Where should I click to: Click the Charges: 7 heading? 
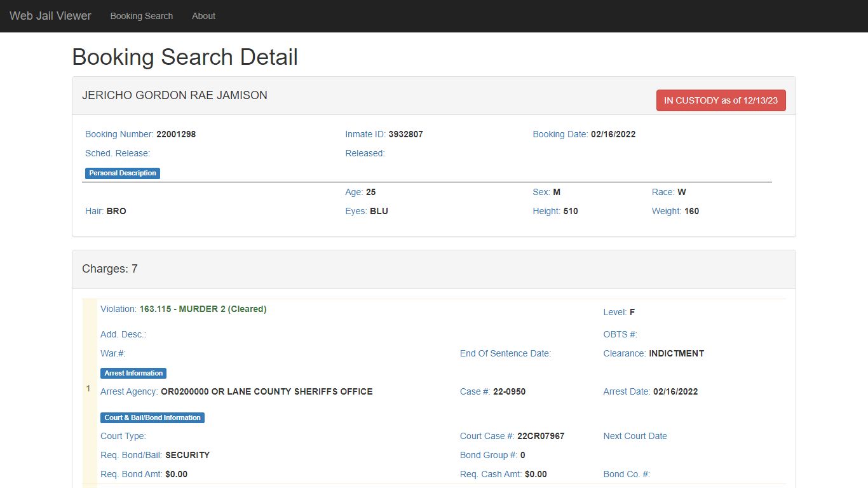coord(110,269)
